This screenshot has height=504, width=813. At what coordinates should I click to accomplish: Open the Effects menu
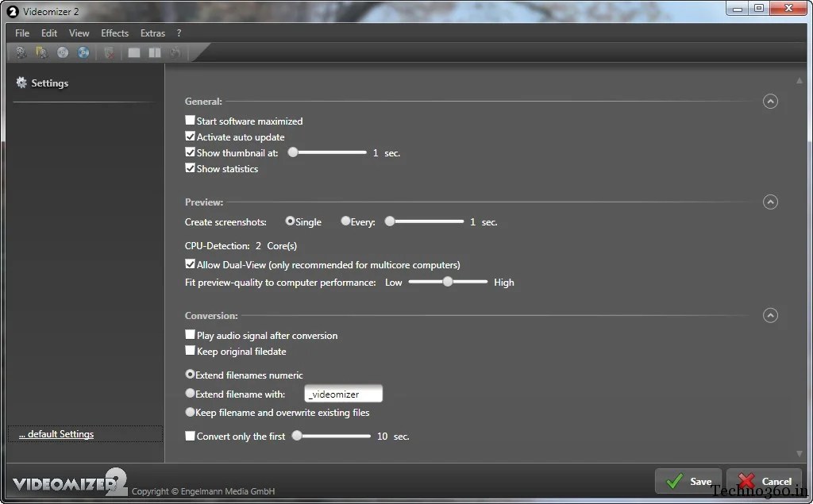pos(114,33)
